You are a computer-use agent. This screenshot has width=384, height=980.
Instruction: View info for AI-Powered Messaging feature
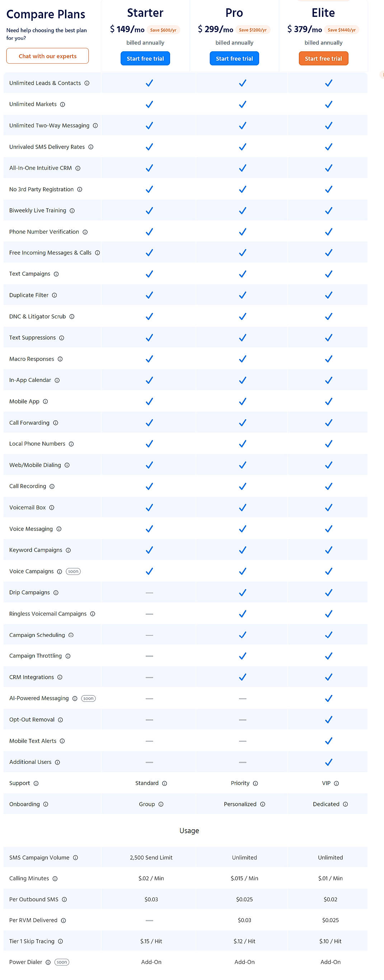pyautogui.click(x=75, y=698)
